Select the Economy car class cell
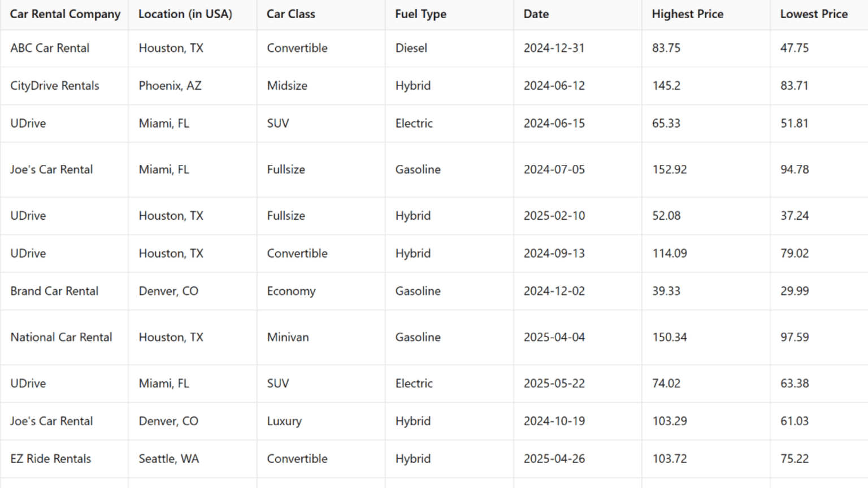Screen dimensions: 868x488 pyautogui.click(x=291, y=291)
